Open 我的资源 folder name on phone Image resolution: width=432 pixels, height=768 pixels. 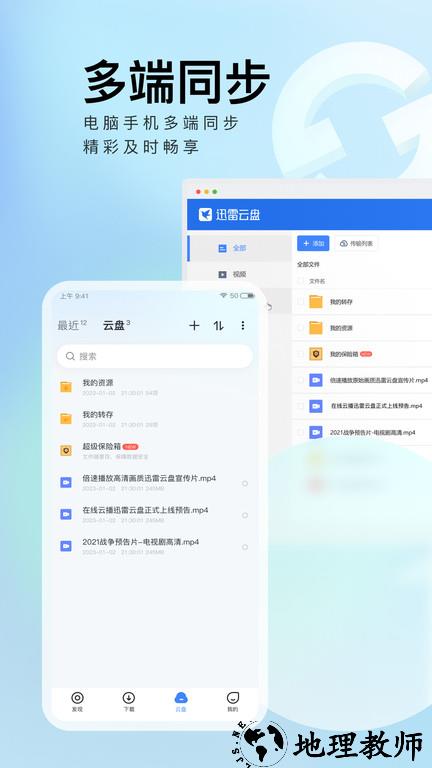coord(98,383)
